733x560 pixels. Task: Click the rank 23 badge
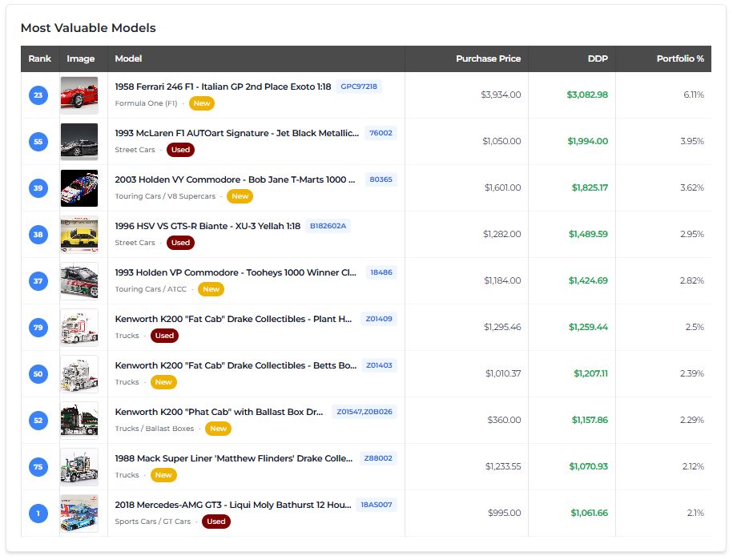38,95
